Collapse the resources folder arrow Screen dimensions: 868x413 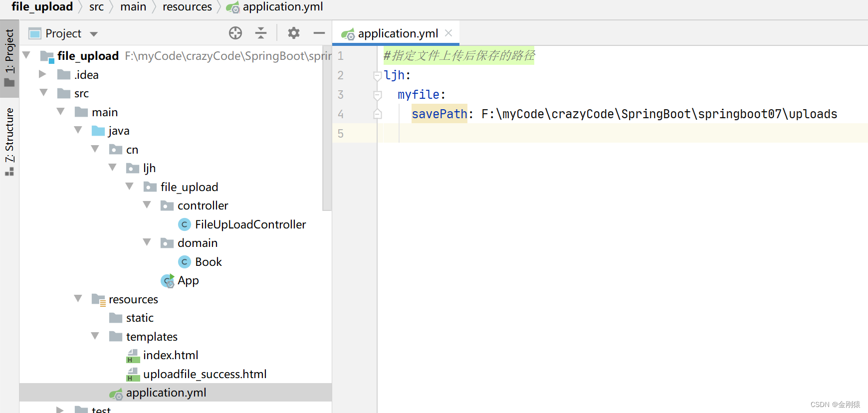(x=78, y=298)
